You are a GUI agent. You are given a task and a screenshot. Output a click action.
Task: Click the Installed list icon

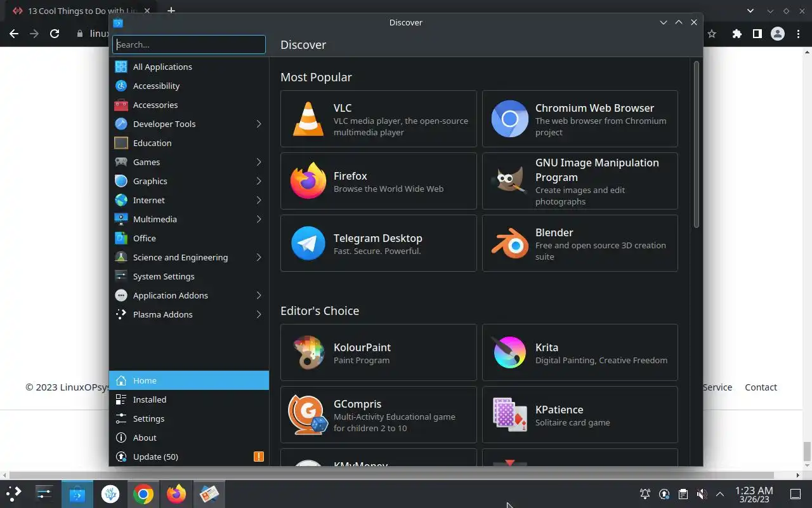(121, 399)
